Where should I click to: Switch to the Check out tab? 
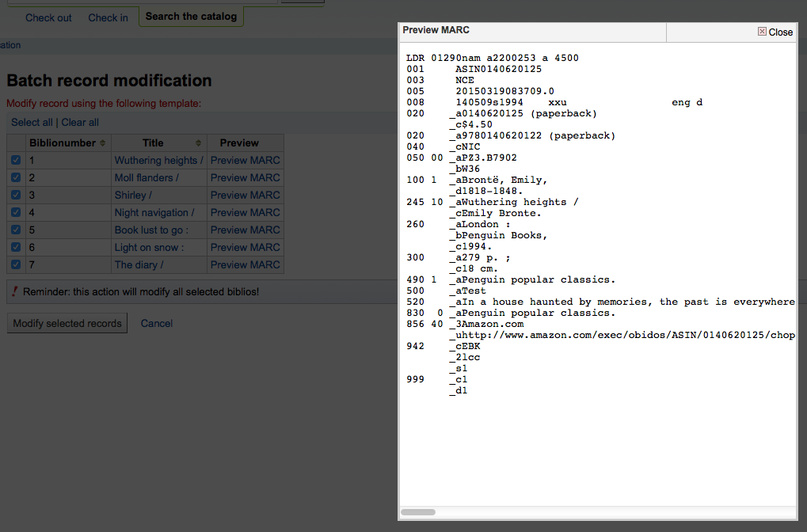tap(48, 17)
